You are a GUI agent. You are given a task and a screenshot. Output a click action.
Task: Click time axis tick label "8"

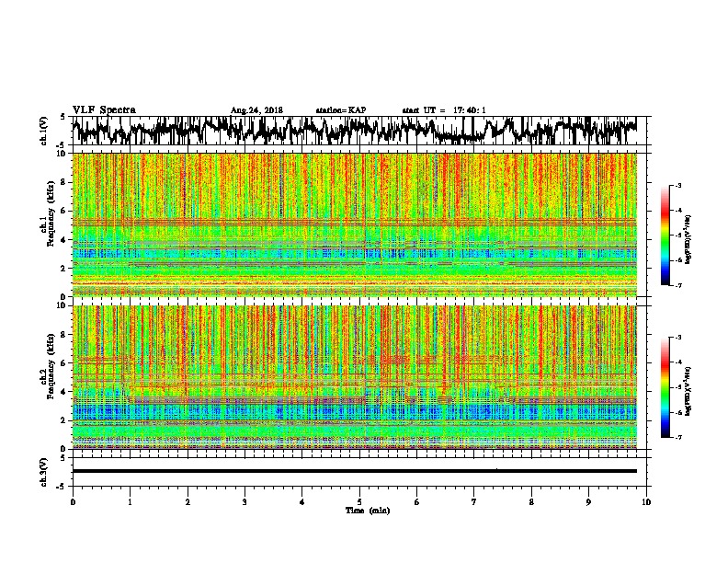(x=531, y=502)
